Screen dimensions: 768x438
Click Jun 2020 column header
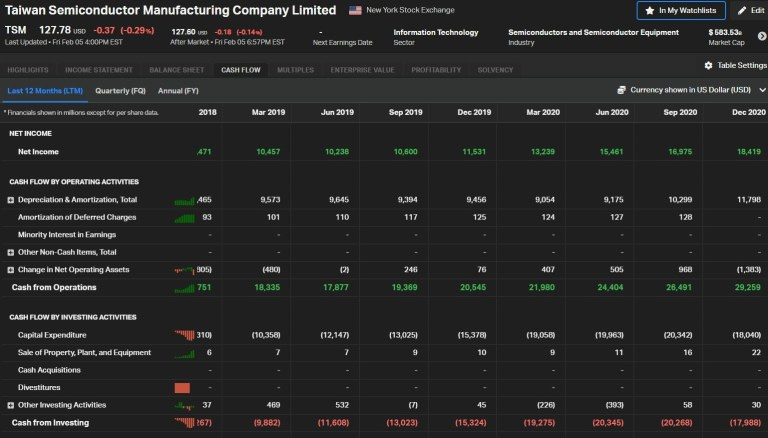tap(612, 112)
